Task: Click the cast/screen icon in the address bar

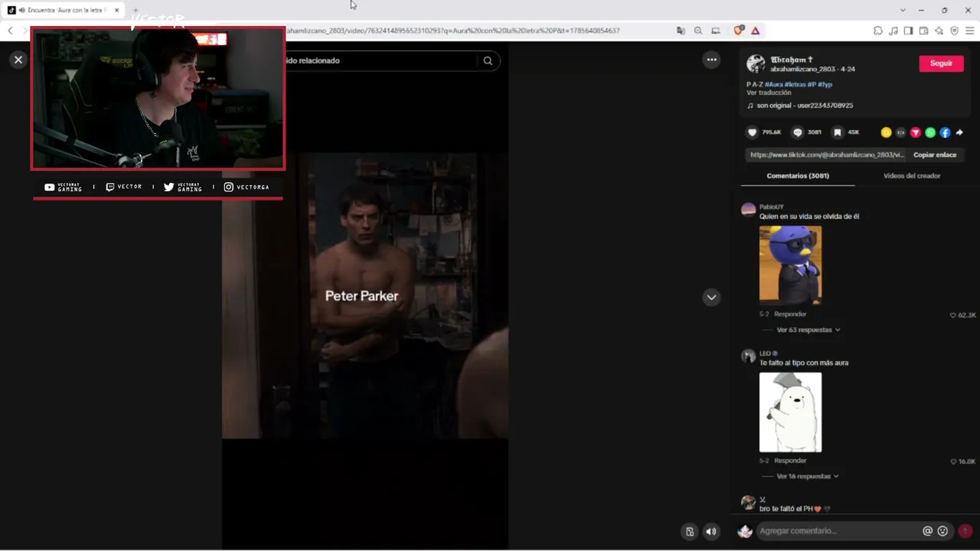Action: pyautogui.click(x=716, y=31)
